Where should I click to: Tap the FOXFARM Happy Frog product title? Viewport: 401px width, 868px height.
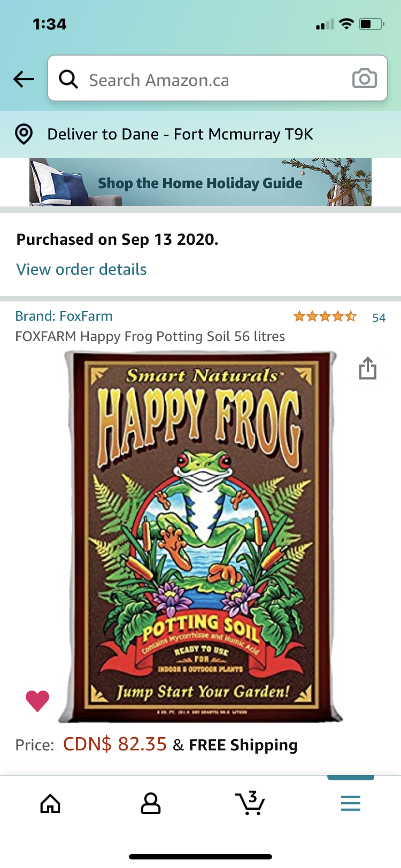pyautogui.click(x=150, y=336)
